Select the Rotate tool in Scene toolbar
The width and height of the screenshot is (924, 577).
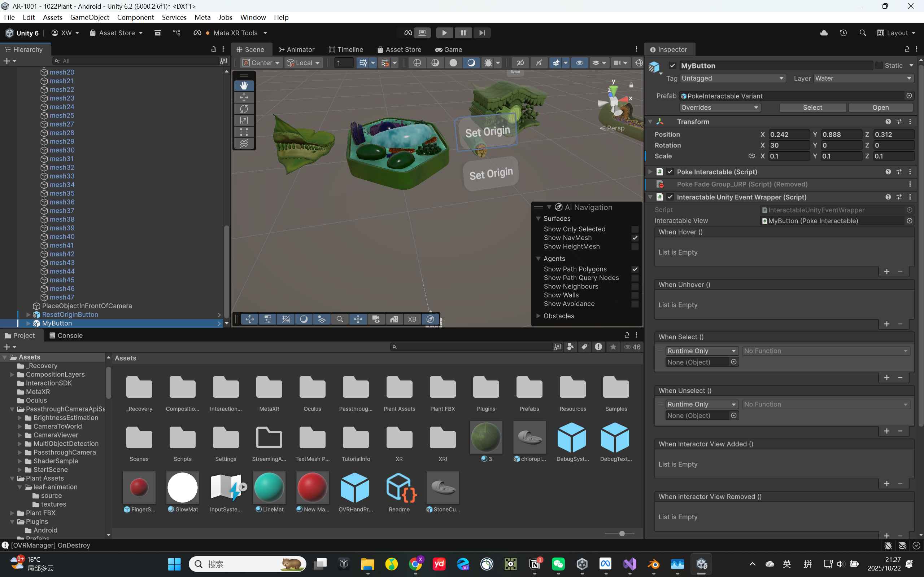244,109
